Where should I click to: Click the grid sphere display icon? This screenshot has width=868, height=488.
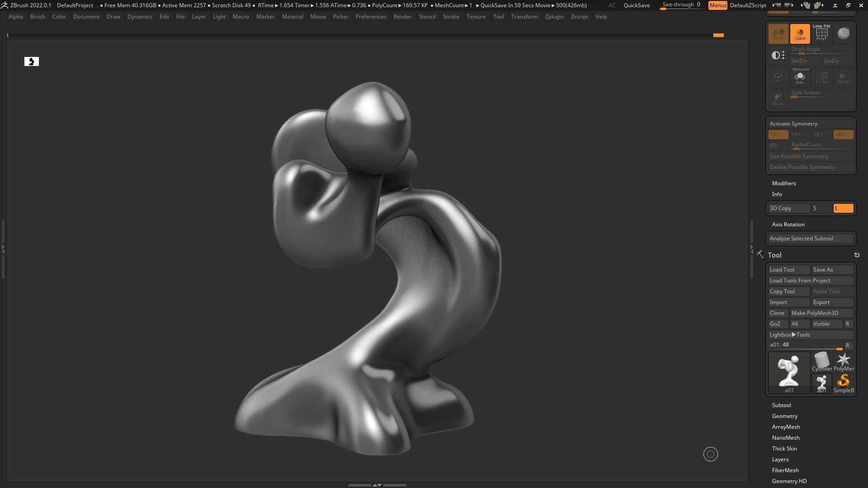click(843, 34)
